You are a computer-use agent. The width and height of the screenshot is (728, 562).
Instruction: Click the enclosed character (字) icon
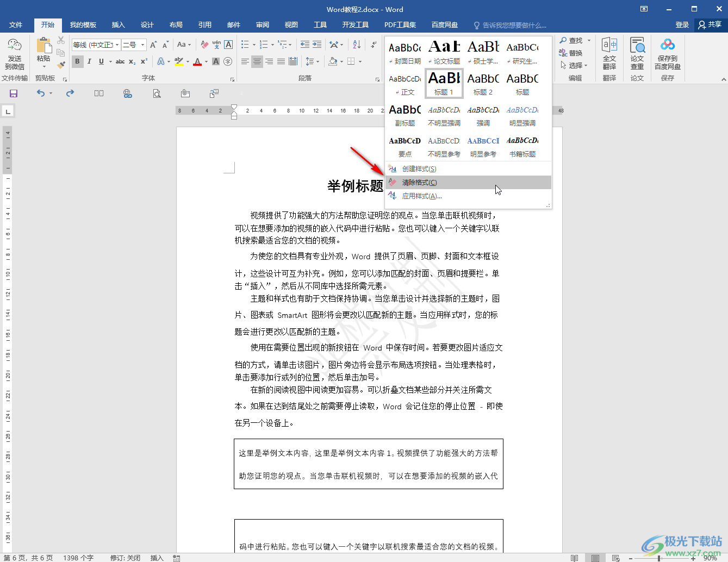click(228, 61)
